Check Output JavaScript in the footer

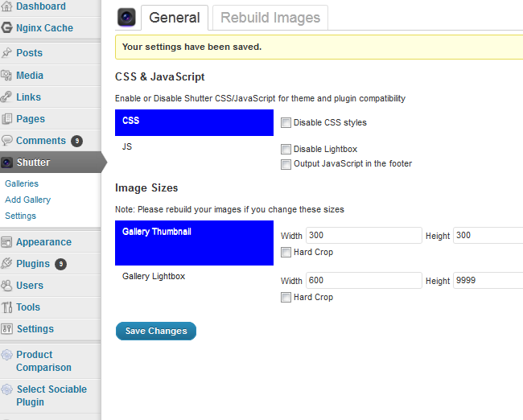click(x=286, y=164)
